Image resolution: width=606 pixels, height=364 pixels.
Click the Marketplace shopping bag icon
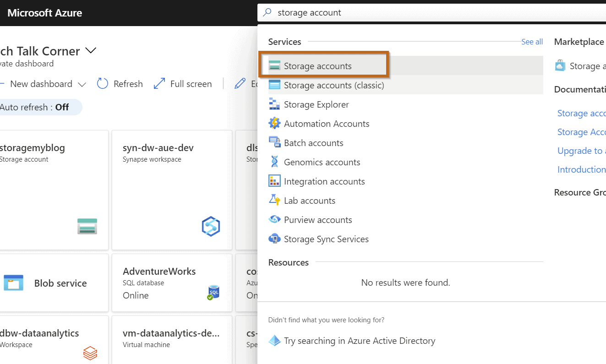[x=560, y=66]
